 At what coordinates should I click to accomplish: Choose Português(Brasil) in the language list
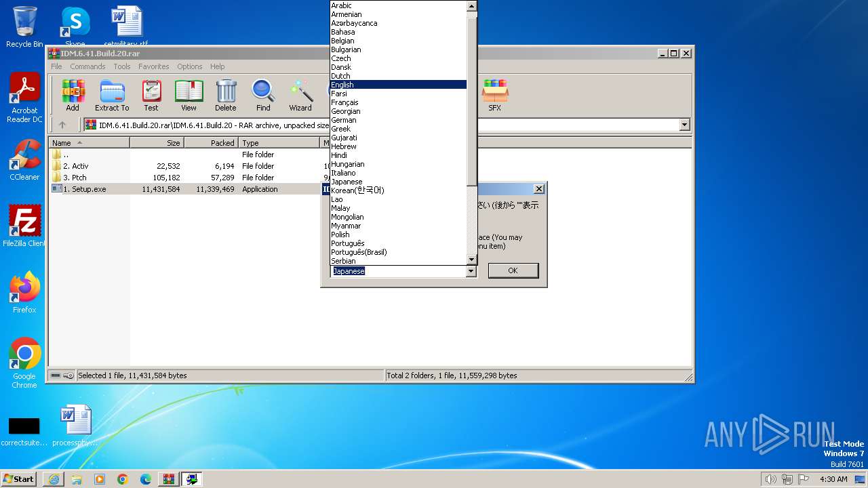[x=398, y=252]
